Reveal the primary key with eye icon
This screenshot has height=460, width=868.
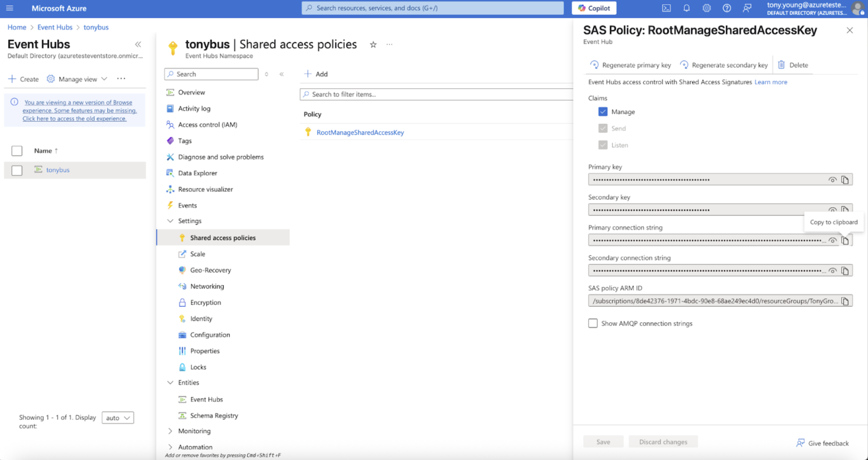coord(832,180)
